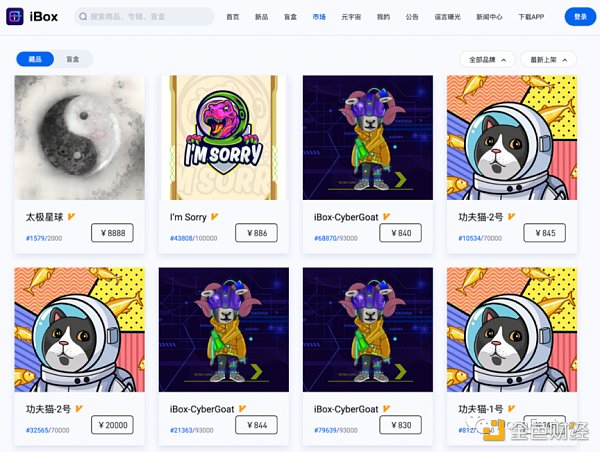Switch to the 盲盒 toggle option
Image resolution: width=600 pixels, height=452 pixels.
[x=73, y=59]
